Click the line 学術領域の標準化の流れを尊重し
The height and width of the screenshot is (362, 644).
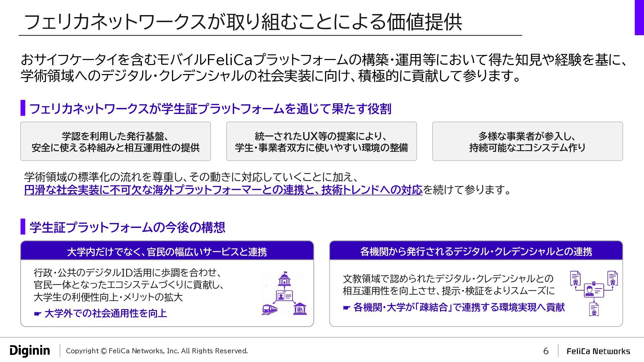(x=192, y=177)
